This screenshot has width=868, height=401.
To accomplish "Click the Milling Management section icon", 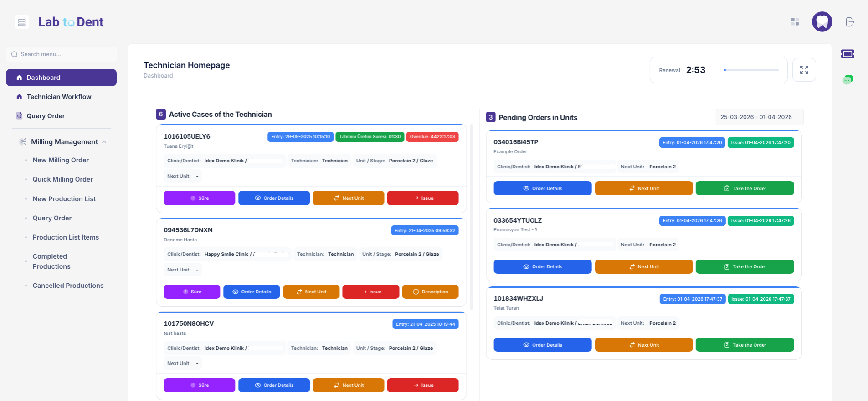I will (x=22, y=142).
